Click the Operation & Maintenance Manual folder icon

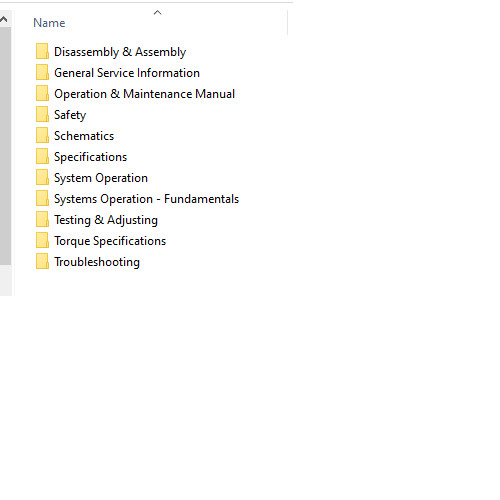tap(42, 94)
